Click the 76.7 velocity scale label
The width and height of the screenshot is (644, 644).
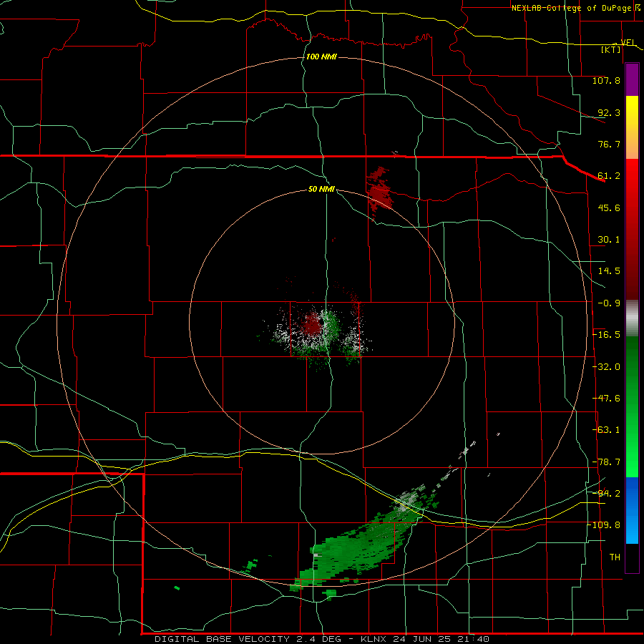pos(609,144)
